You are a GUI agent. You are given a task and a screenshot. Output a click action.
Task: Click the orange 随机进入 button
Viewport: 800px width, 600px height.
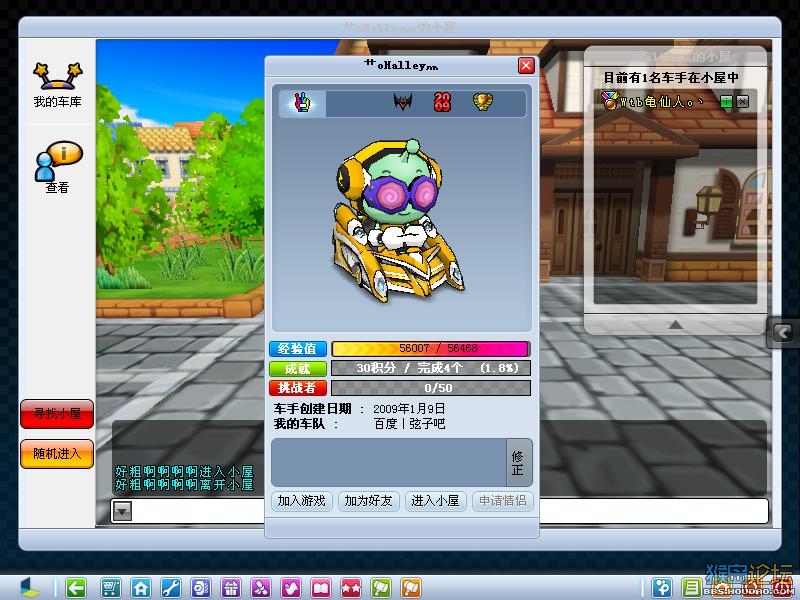click(57, 454)
